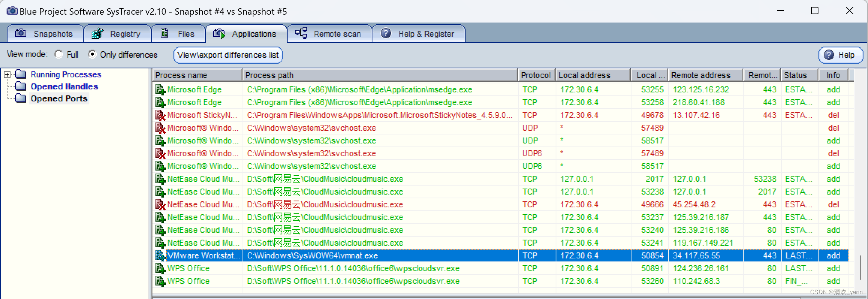Select Running Processes in the tree
868x299 pixels.
66,74
